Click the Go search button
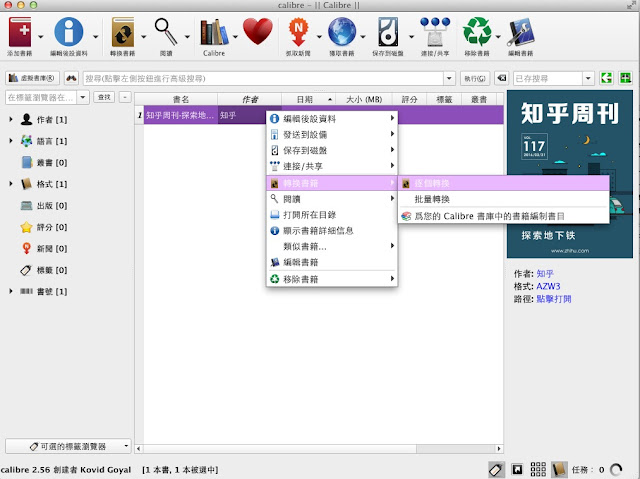The image size is (640, 479). point(475,78)
